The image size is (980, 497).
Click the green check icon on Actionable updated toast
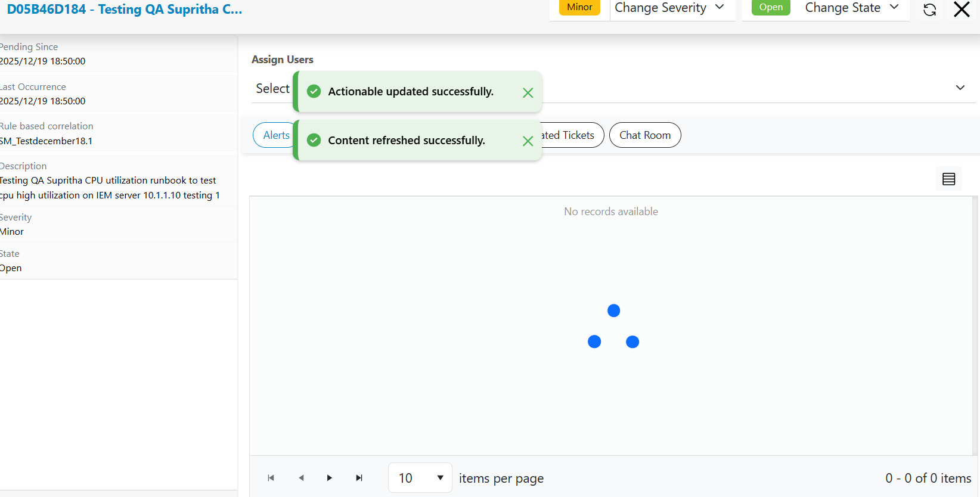pyautogui.click(x=314, y=91)
